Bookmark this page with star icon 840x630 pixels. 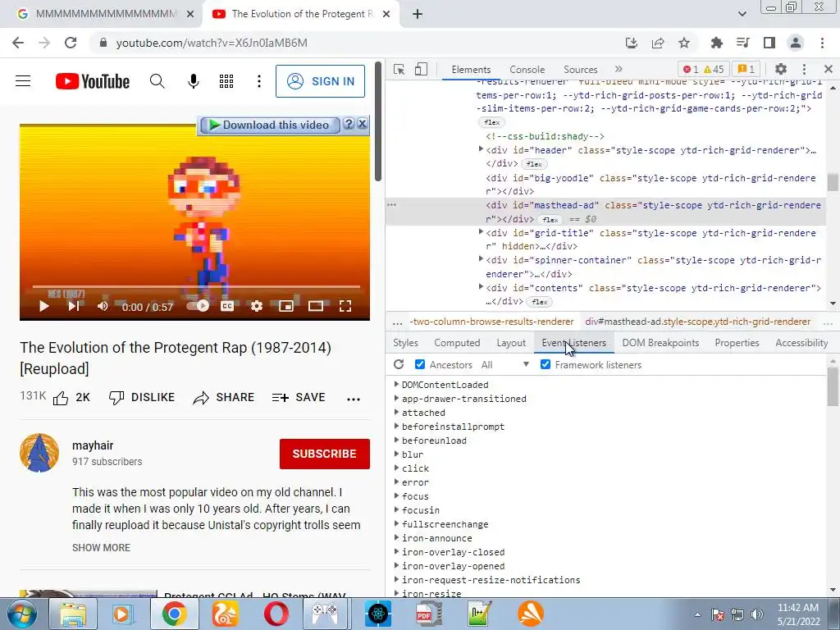click(684, 43)
